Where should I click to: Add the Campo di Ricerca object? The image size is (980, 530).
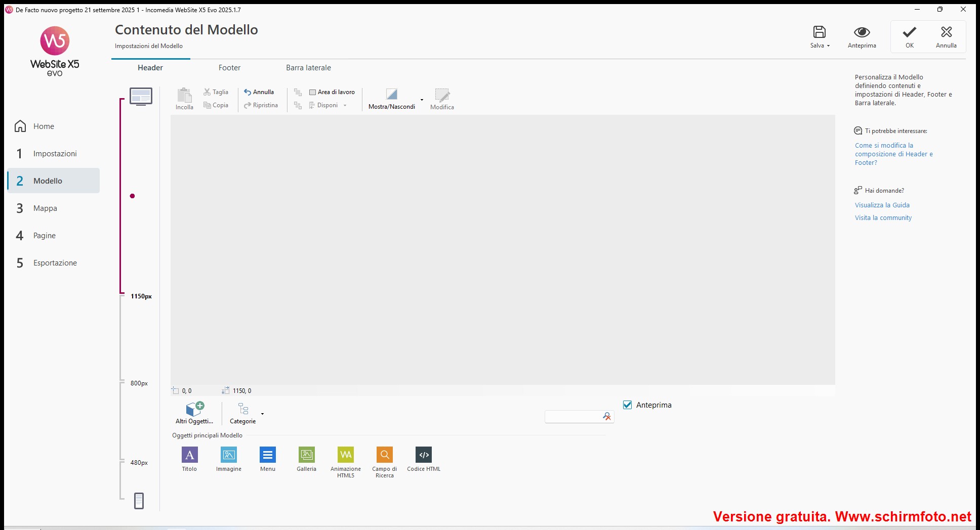pyautogui.click(x=385, y=455)
